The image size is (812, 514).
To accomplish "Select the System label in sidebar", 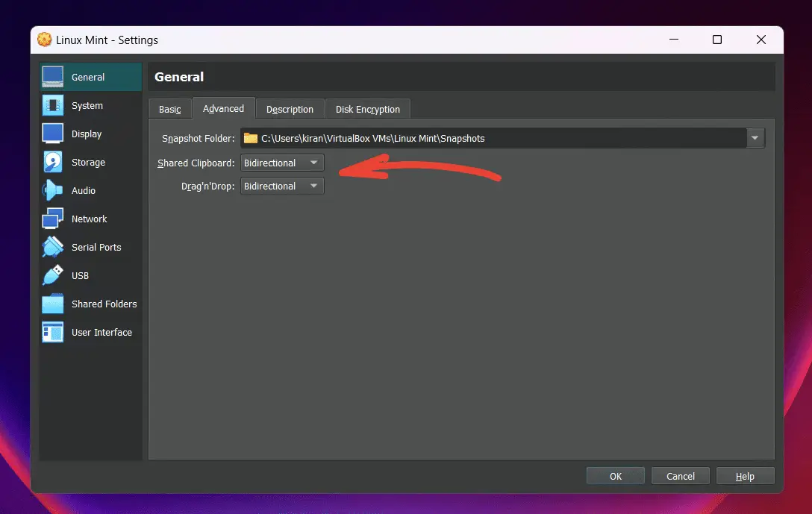I will (x=87, y=106).
